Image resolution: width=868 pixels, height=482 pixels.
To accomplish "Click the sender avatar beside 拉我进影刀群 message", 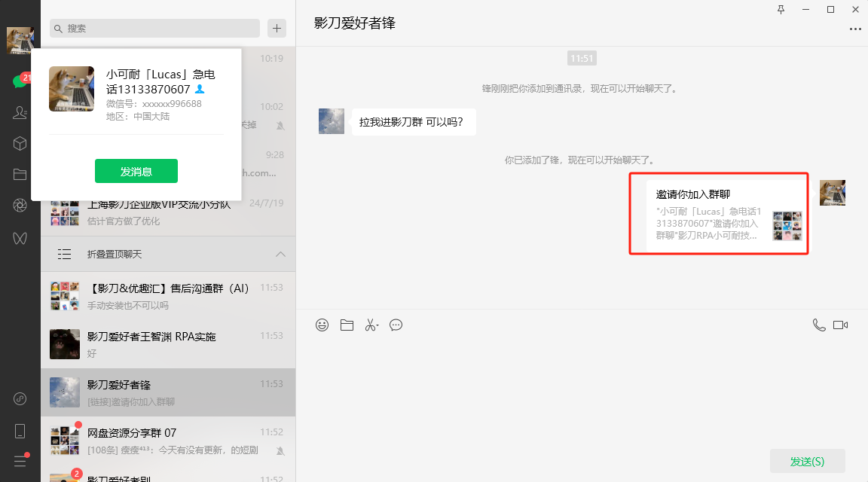I will (x=332, y=121).
